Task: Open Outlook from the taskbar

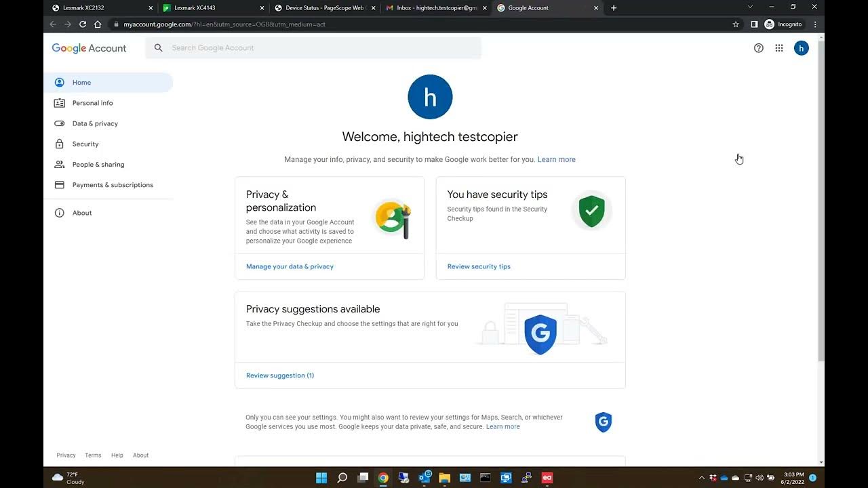Action: 425,478
